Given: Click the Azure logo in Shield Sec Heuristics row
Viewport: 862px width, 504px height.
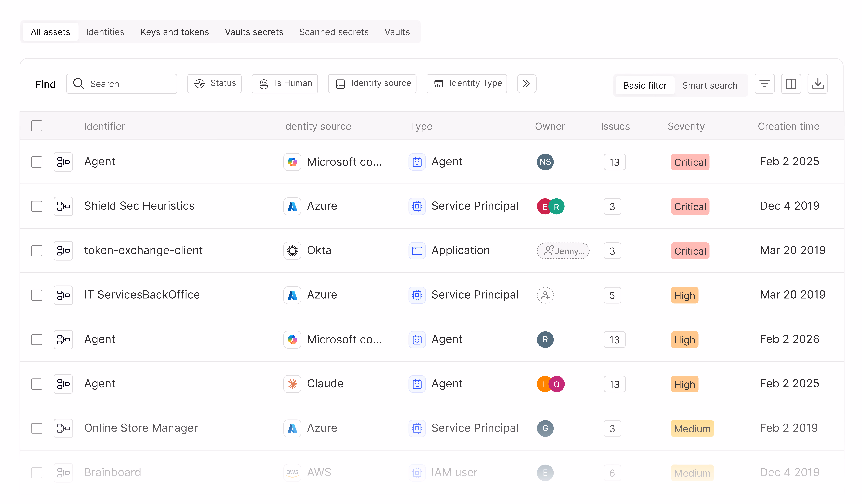Looking at the screenshot, I should click(292, 206).
